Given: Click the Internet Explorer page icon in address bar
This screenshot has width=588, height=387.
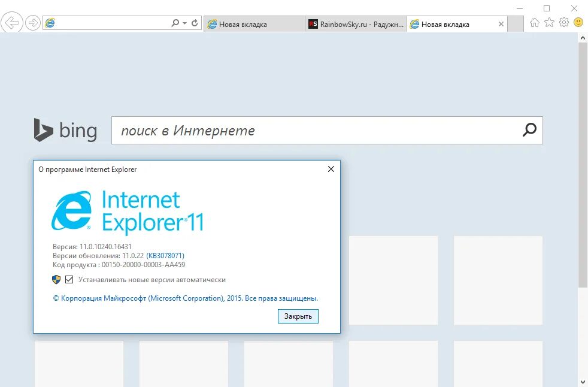Looking at the screenshot, I should pyautogui.click(x=50, y=23).
